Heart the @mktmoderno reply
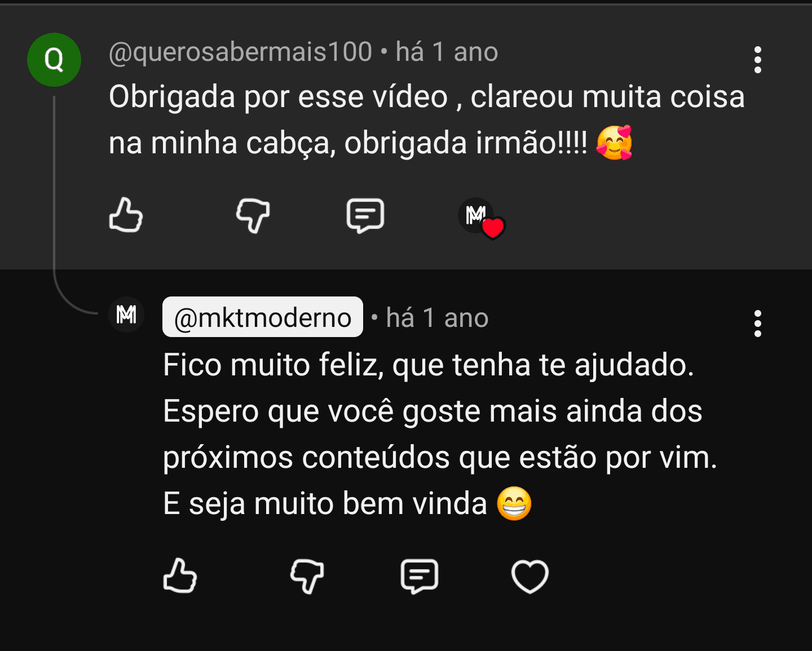812x651 pixels. point(529,577)
